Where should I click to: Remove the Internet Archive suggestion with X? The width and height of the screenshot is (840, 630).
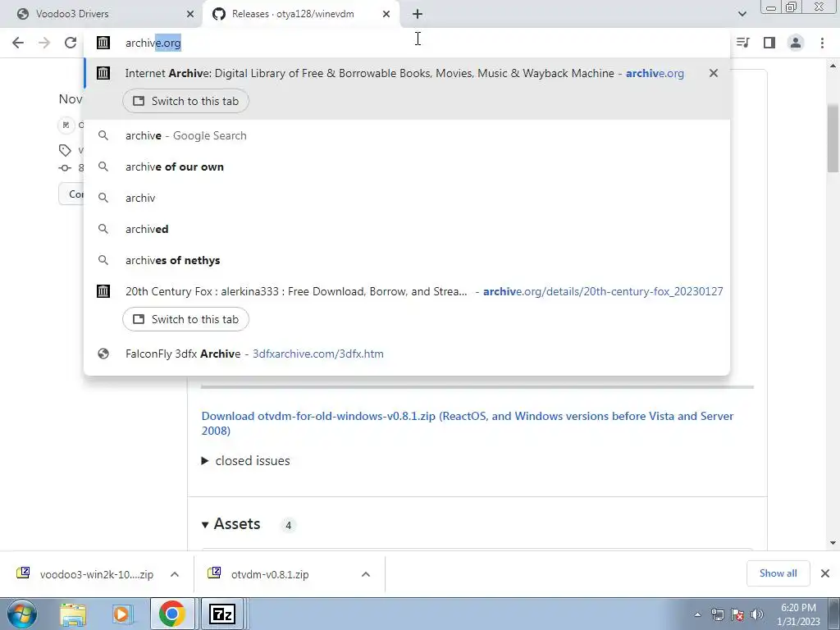[713, 73]
